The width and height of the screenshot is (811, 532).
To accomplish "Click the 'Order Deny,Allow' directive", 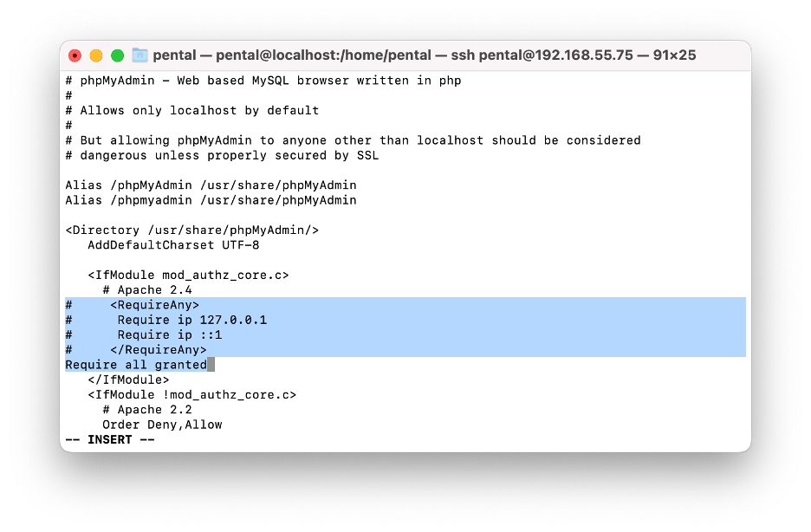I will coord(162,425).
